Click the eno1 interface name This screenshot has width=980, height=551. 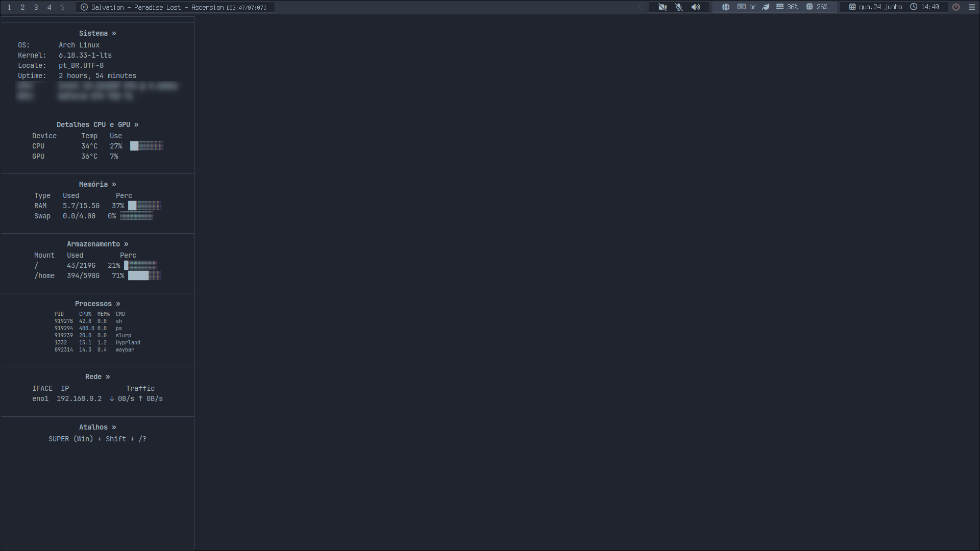click(40, 398)
